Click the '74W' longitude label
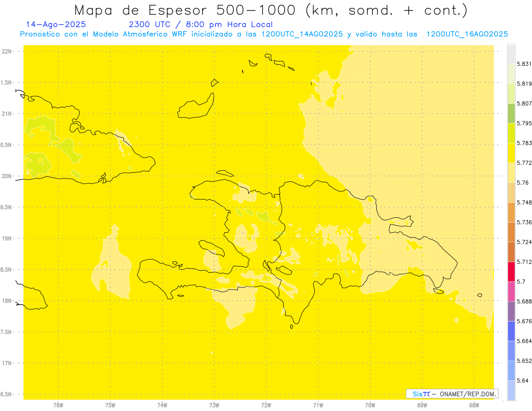 pyautogui.click(x=162, y=405)
